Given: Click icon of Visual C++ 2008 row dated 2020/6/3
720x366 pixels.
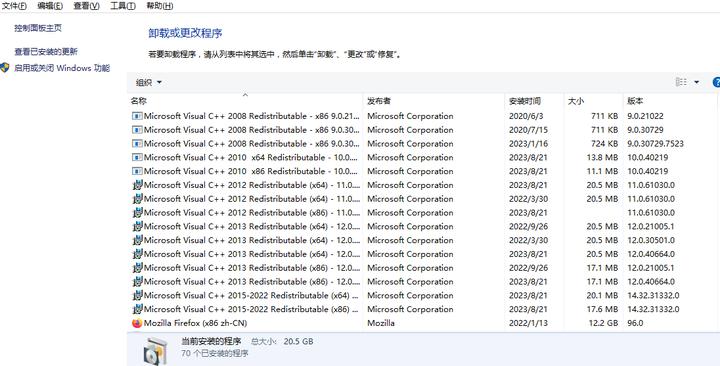Looking at the screenshot, I should point(137,116).
